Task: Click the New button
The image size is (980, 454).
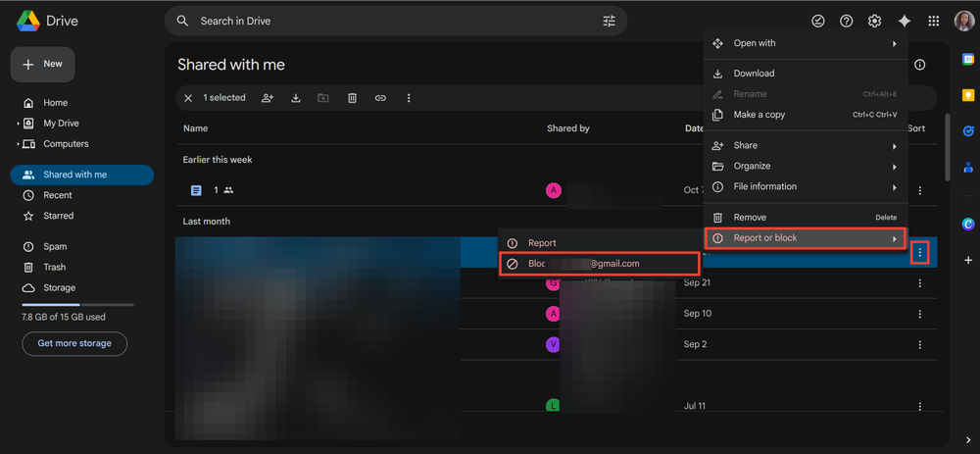Action: pos(42,64)
